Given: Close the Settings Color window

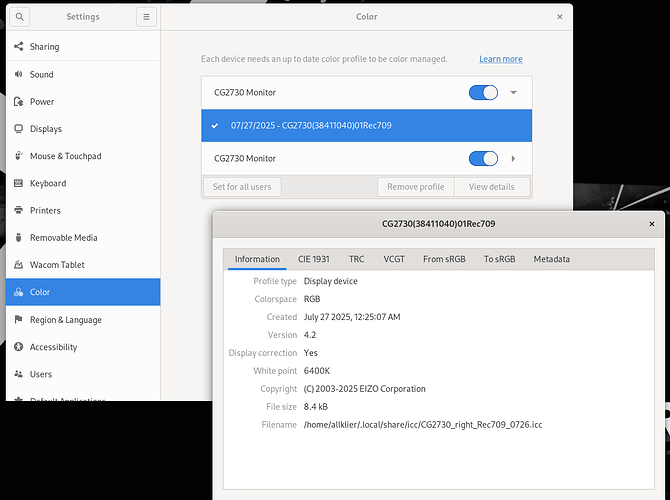Looking at the screenshot, I should [560, 17].
